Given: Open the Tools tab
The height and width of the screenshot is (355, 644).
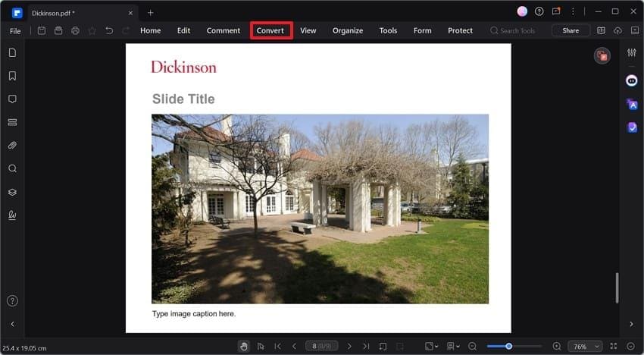Looking at the screenshot, I should (x=388, y=30).
